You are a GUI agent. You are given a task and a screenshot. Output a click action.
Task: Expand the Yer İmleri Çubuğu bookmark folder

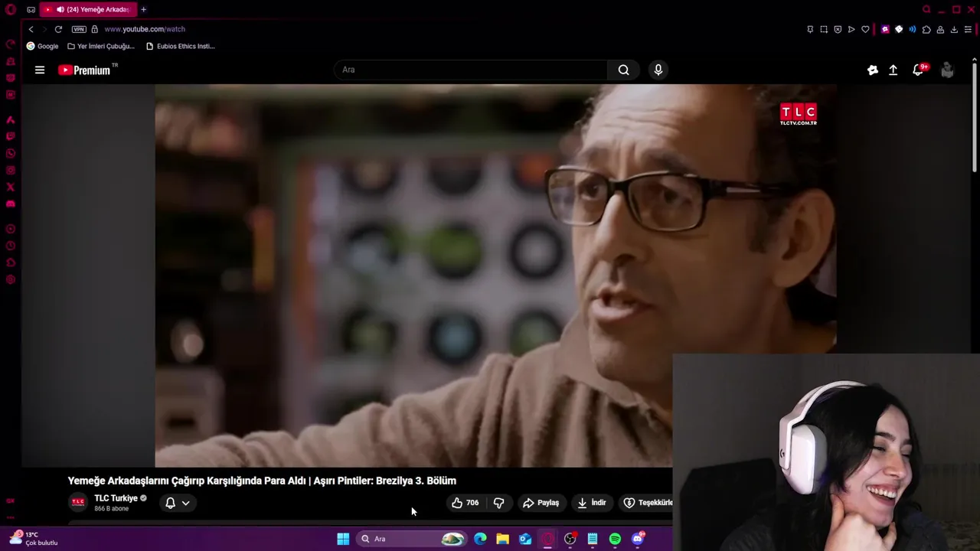pos(101,46)
